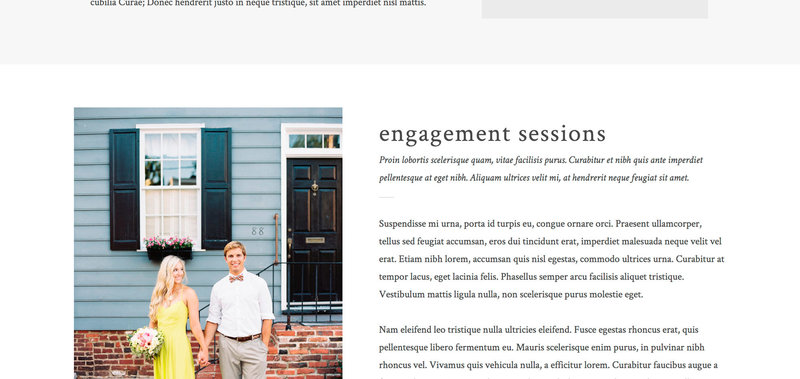Viewport: 800px width, 379px height.
Task: Click the 'Nam eleifend leo tristique' paragraph
Action: coord(548,352)
